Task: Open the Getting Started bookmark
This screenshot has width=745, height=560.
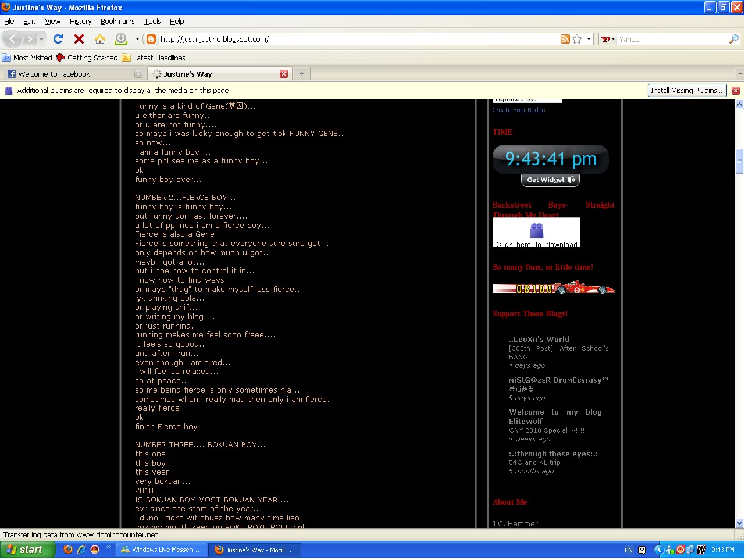Action: pos(87,58)
